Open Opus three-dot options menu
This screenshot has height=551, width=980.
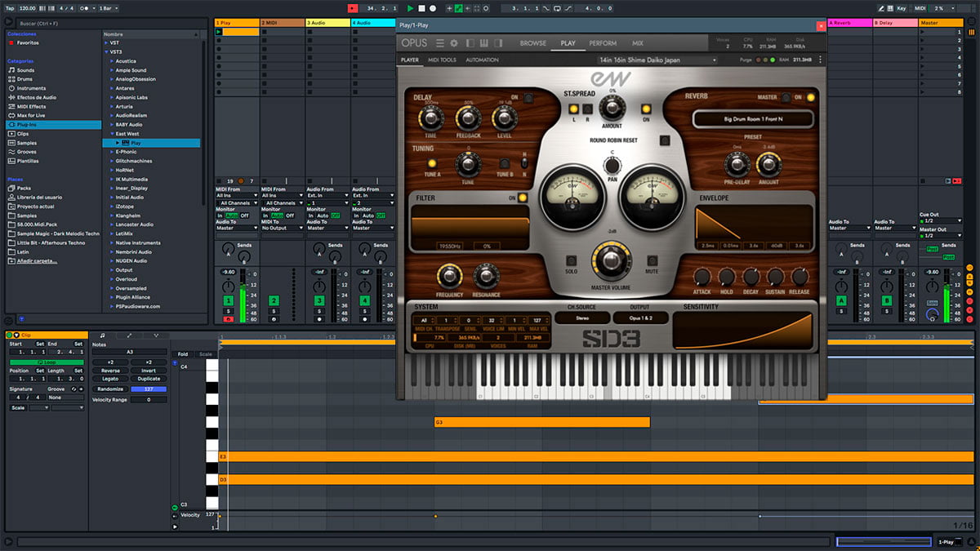(820, 60)
